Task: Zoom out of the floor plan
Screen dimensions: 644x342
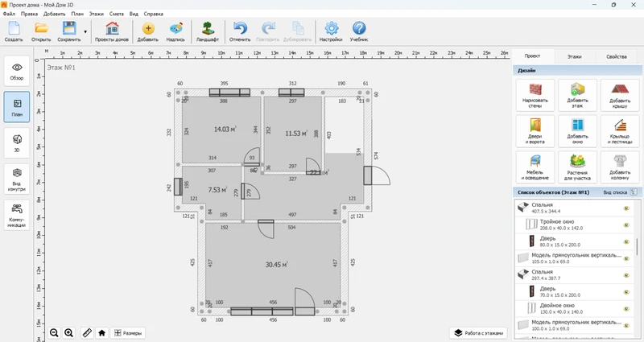Action: coord(54,333)
